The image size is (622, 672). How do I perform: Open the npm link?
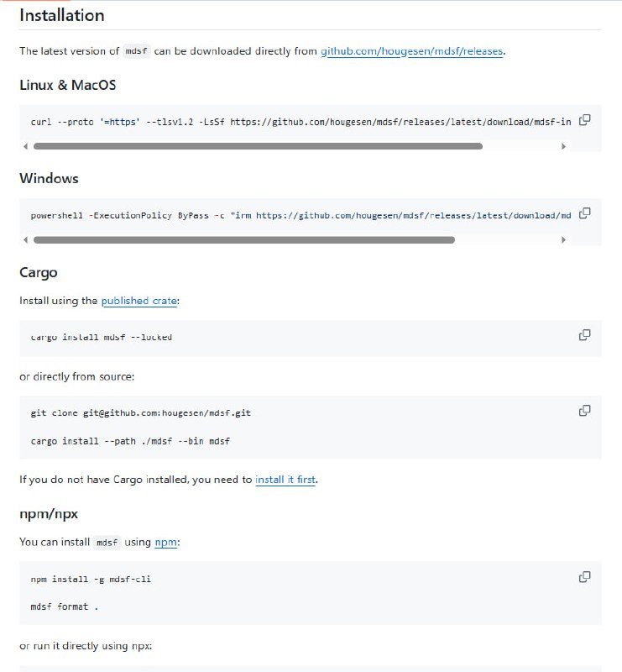[x=165, y=543]
